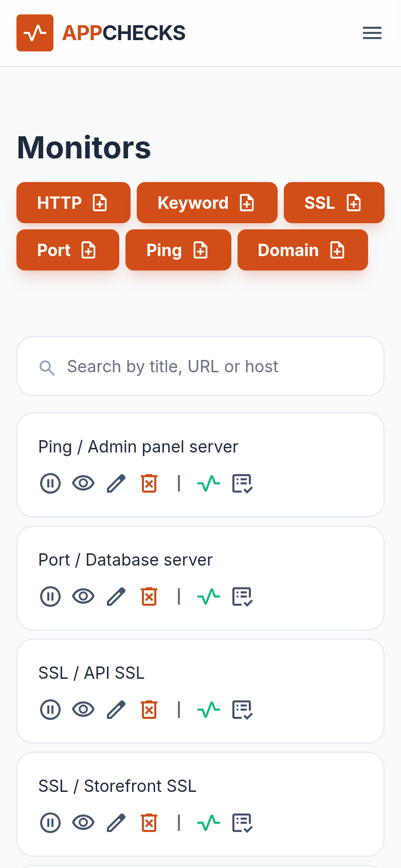The image size is (401, 868).
Task: Click the Monitors page heading
Action: tap(84, 148)
